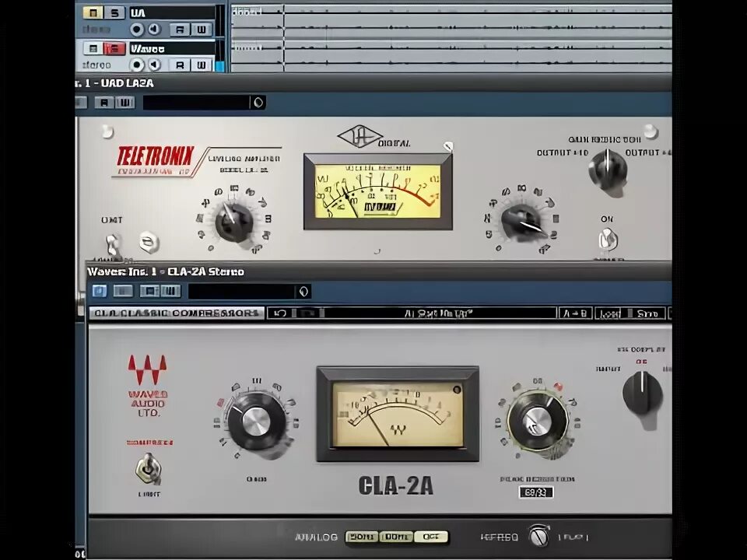
Task: Set Analog to Off
Action: 431,537
